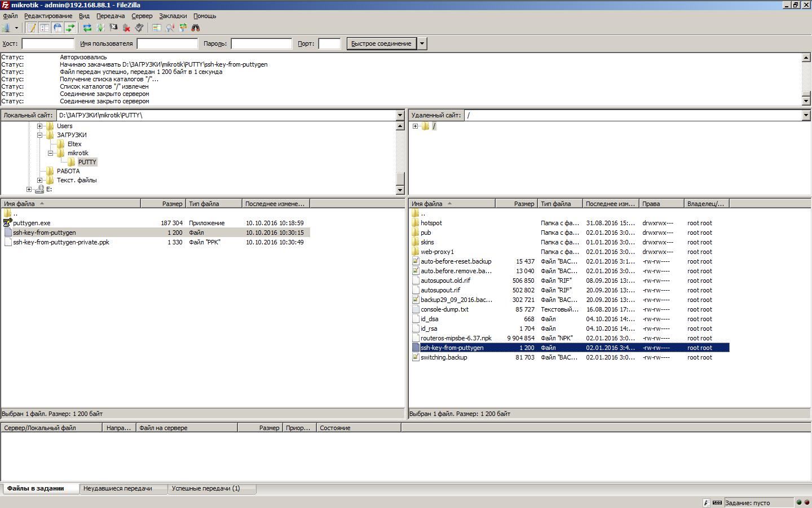Image resolution: width=812 pixels, height=508 pixels.
Task: Focus the Имя пользователя input field
Action: click(x=167, y=43)
